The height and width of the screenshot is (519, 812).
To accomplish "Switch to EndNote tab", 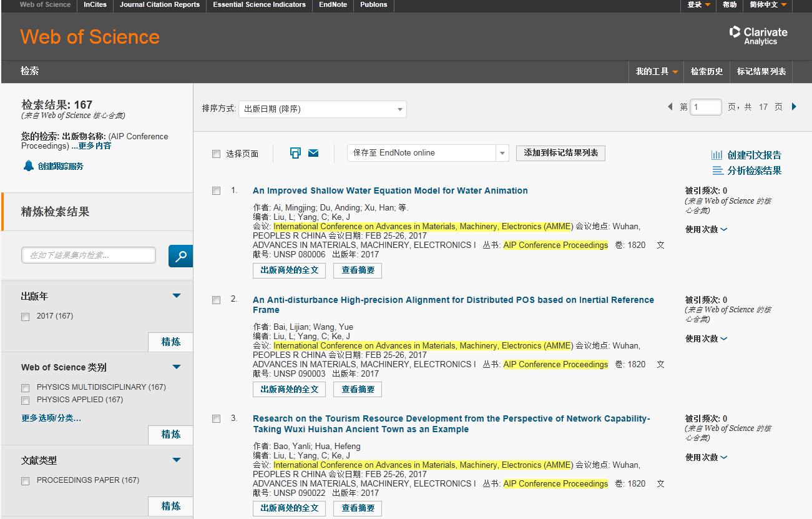I will [334, 4].
